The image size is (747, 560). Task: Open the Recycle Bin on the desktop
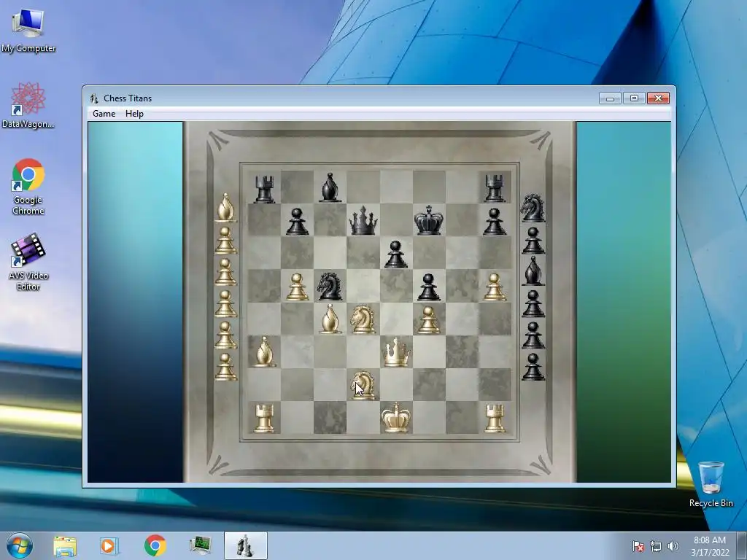click(x=711, y=484)
